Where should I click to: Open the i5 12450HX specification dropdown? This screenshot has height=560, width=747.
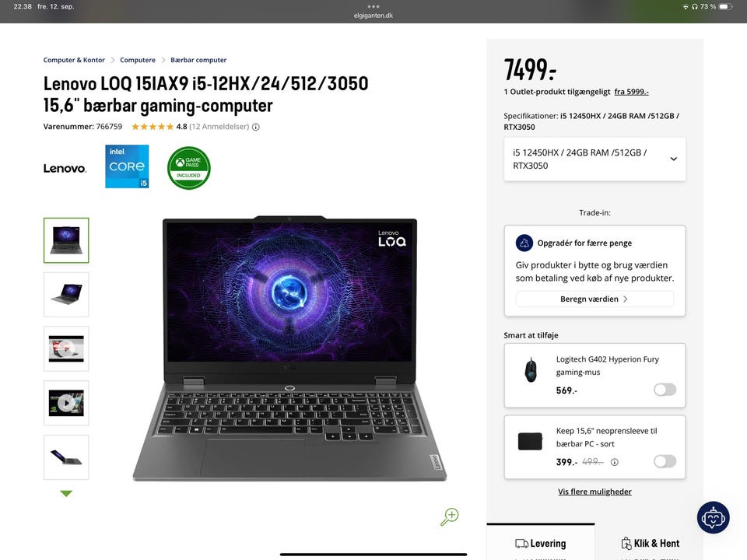594,159
